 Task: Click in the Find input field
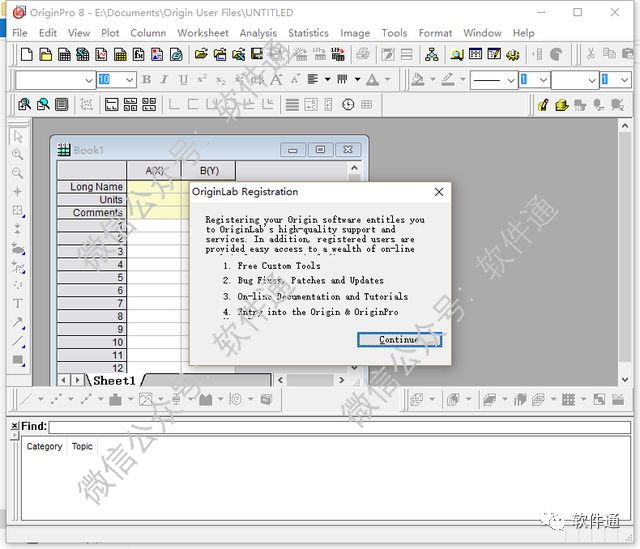pyautogui.click(x=340, y=427)
